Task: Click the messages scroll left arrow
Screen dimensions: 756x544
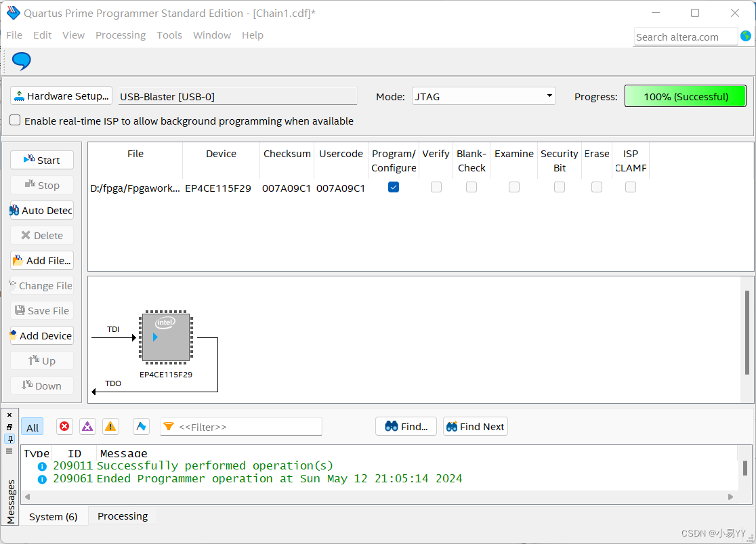Action: click(x=28, y=497)
